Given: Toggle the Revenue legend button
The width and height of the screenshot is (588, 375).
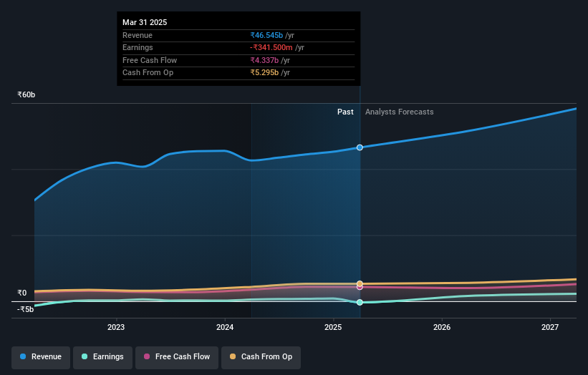Looking at the screenshot, I should [41, 357].
